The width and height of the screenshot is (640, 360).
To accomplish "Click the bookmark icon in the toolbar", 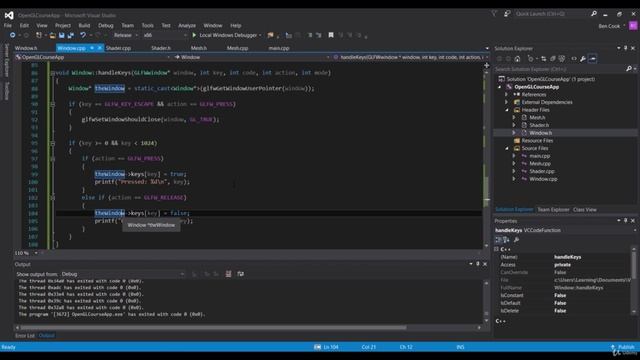I will coord(331,35).
